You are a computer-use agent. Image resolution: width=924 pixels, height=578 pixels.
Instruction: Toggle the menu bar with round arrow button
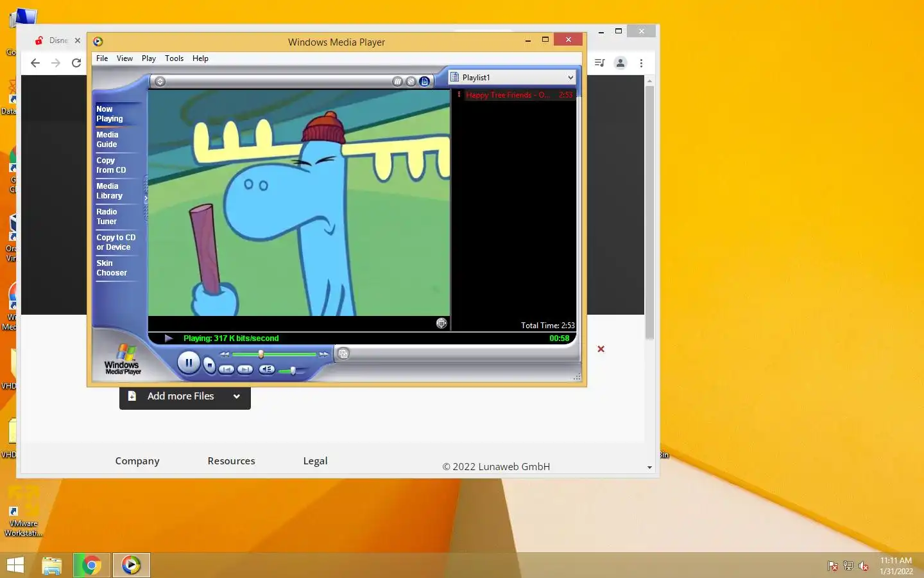click(x=160, y=82)
